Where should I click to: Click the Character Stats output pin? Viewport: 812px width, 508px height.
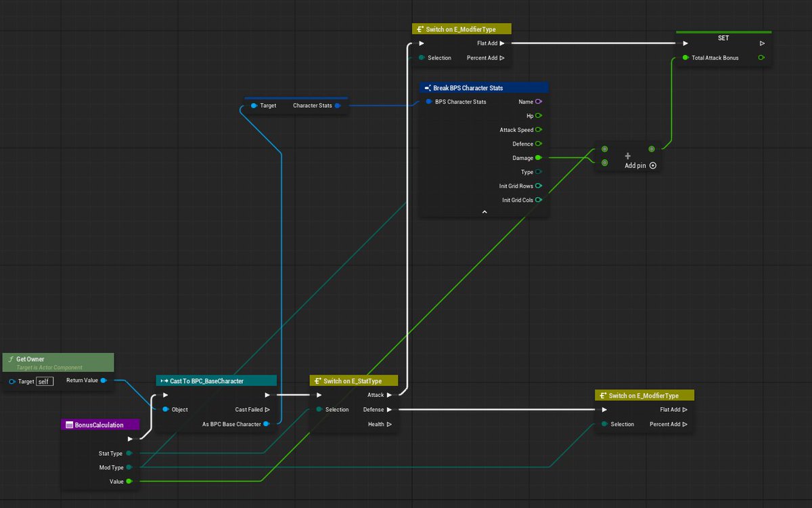[x=337, y=106]
